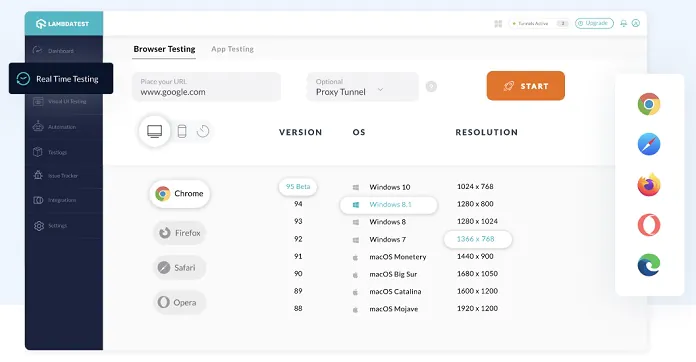Select version 93
The width and height of the screenshot is (696, 362).
[298, 221]
